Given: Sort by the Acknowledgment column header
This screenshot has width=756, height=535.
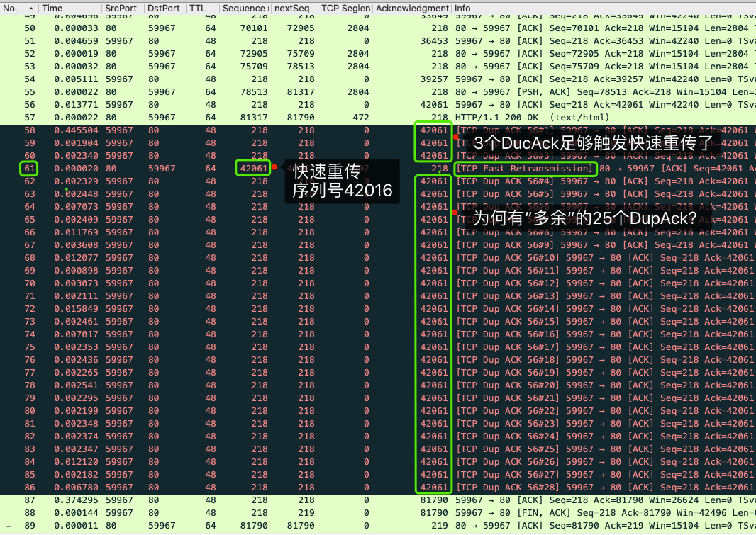Looking at the screenshot, I should click(x=412, y=9).
